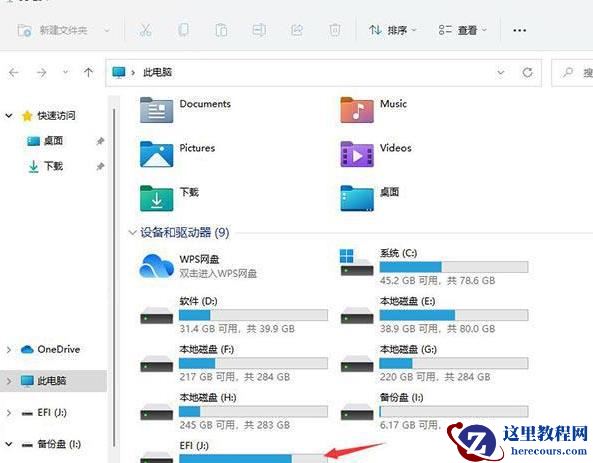The height and width of the screenshot is (463, 593).
Task: Open recent locations chevron dropdown
Action: pyautogui.click(x=65, y=72)
